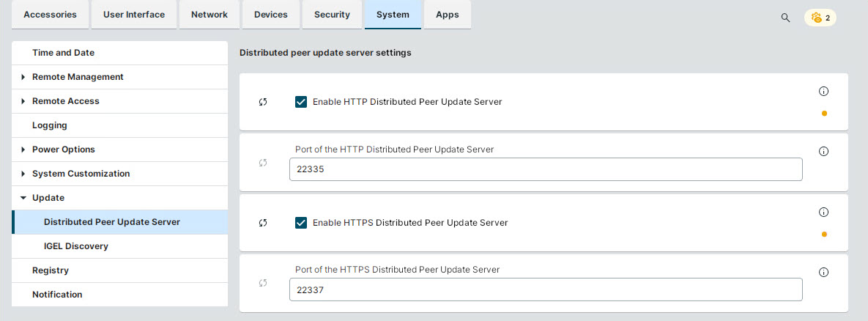Open the Notification settings page

(x=119, y=295)
